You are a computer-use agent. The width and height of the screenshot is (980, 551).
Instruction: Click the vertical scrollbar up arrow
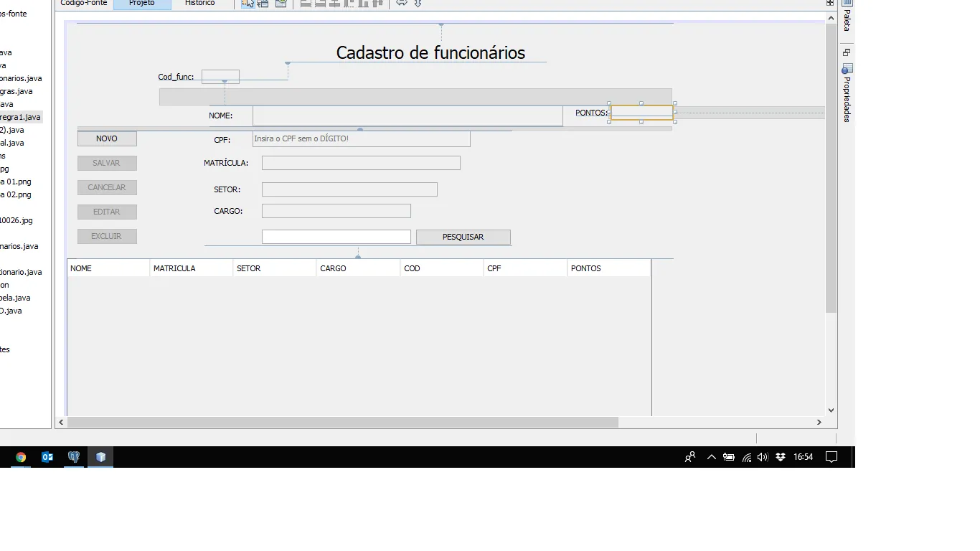point(831,18)
